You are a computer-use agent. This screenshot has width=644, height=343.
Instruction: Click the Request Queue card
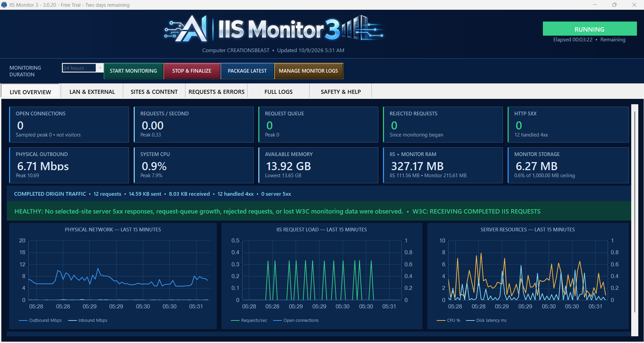pos(318,124)
